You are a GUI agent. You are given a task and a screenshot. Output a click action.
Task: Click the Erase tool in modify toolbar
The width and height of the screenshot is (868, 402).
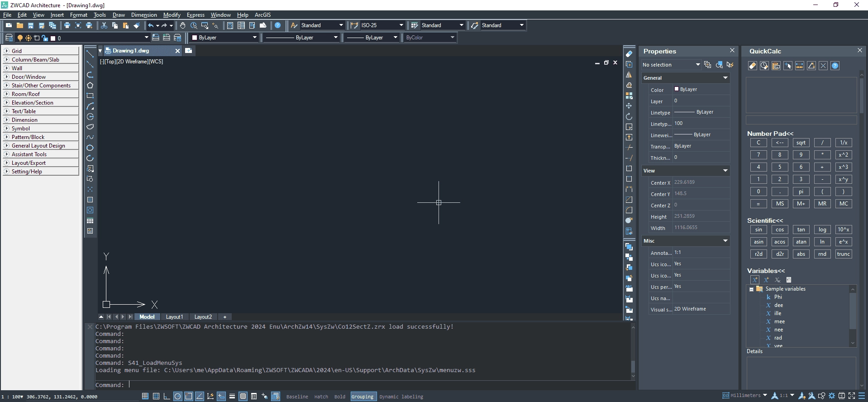[x=629, y=54]
